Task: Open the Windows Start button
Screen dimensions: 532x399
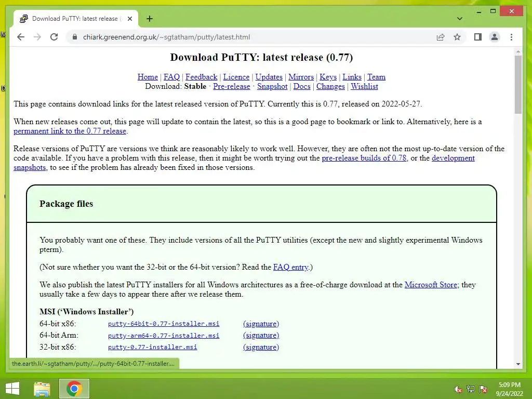Action: [12, 389]
